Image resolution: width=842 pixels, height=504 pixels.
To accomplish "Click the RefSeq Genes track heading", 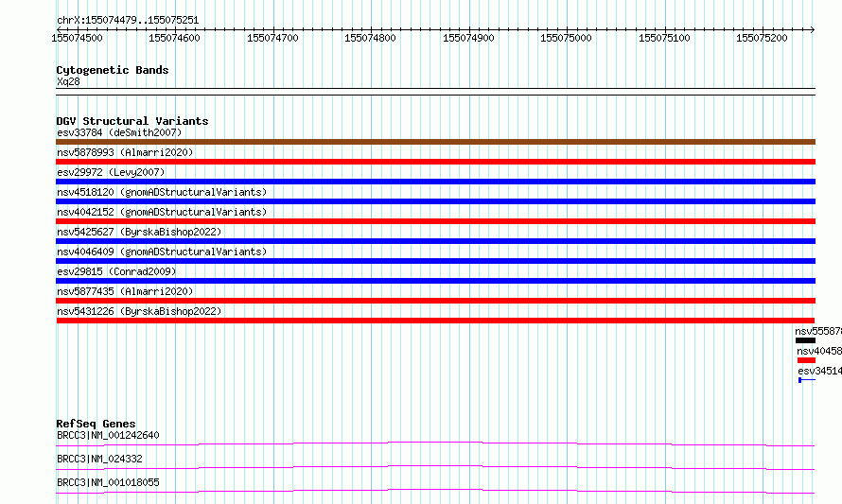I will click(x=96, y=424).
